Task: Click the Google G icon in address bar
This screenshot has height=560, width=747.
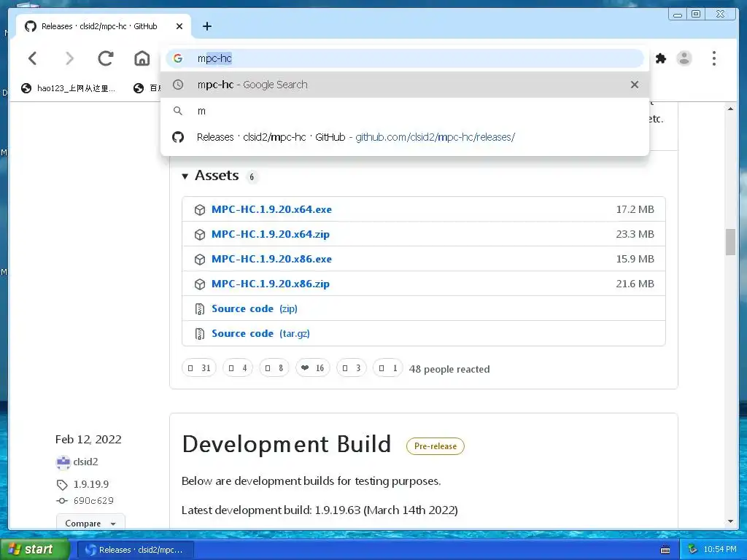Action: (x=178, y=58)
